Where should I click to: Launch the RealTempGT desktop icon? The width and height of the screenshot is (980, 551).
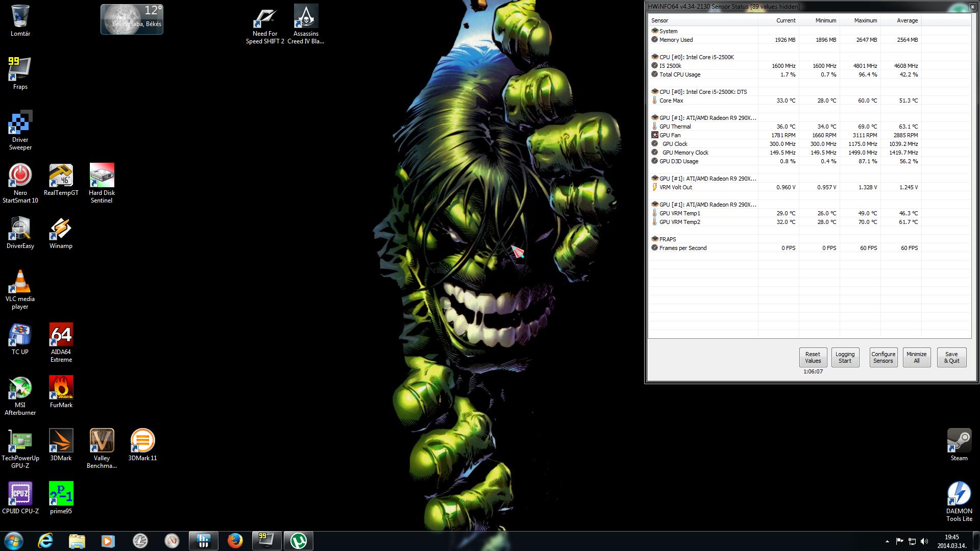(61, 180)
